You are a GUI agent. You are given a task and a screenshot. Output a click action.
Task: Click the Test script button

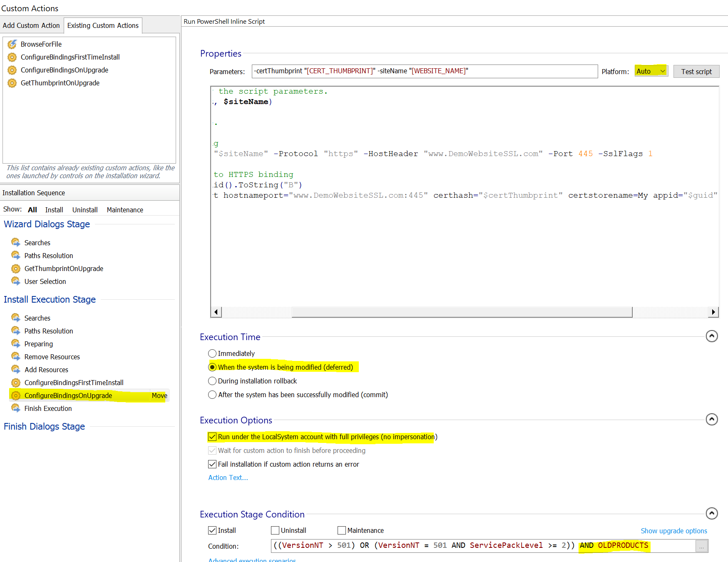point(696,72)
